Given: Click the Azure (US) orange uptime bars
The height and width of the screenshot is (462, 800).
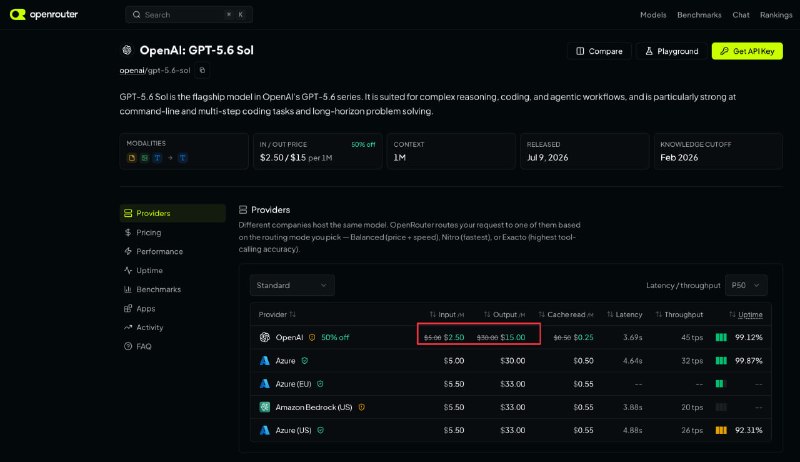Looking at the screenshot, I should (x=721, y=430).
